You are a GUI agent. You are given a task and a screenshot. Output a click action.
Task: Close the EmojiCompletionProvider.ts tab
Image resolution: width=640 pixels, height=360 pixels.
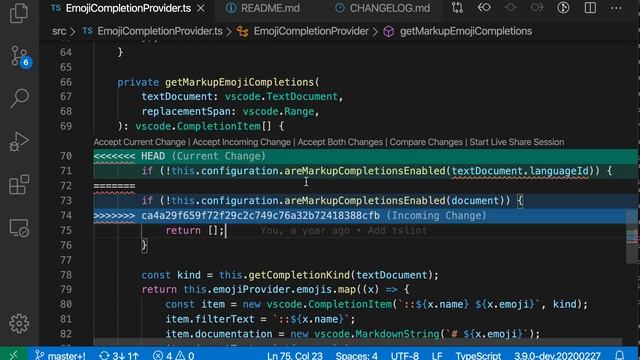[x=201, y=8]
